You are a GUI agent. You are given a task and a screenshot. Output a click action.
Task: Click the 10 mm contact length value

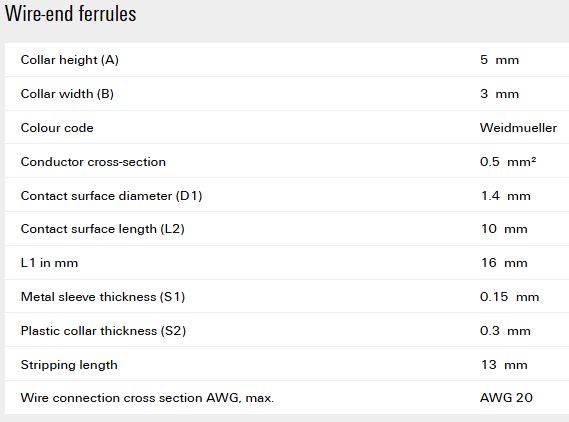coord(504,229)
